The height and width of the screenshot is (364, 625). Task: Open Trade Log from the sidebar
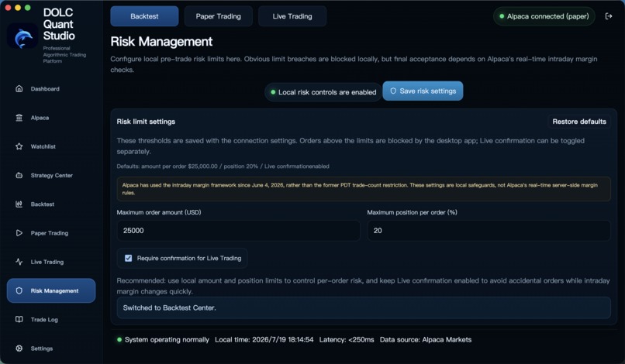coord(51,319)
